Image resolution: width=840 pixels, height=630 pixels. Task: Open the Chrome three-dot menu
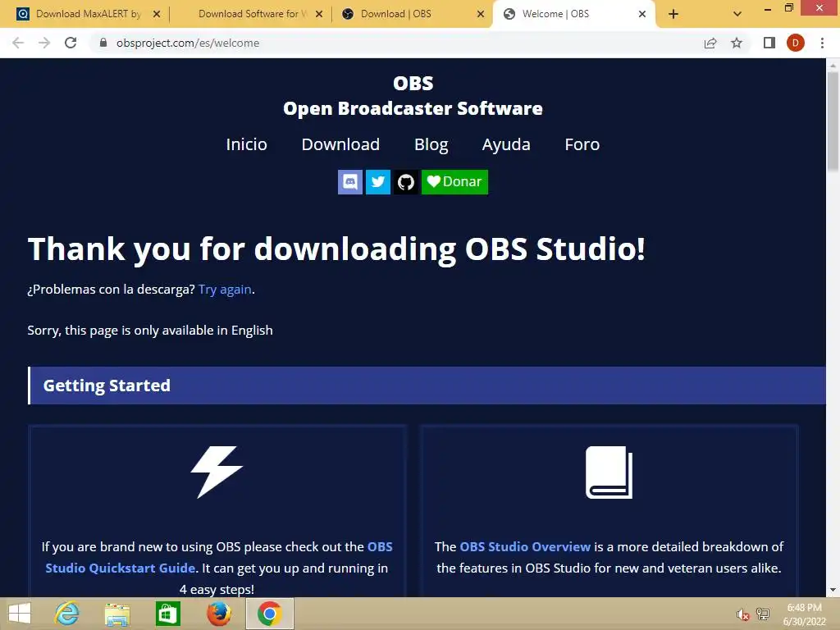tap(822, 43)
